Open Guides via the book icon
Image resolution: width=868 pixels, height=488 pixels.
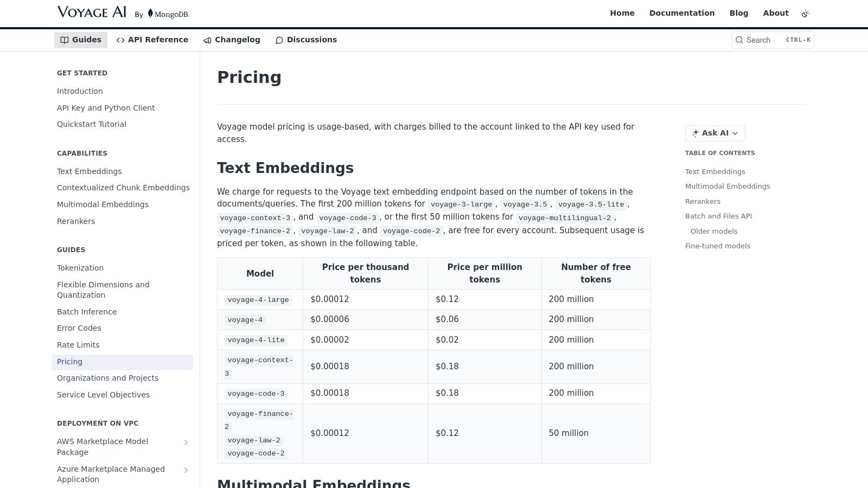click(65, 40)
